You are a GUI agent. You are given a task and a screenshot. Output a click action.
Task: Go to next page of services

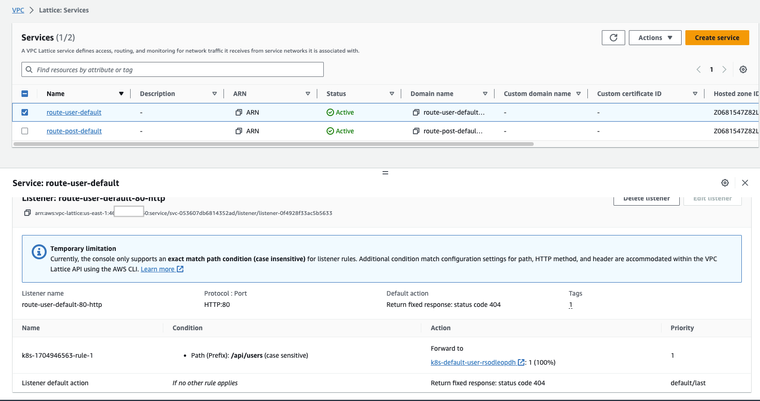click(x=726, y=70)
